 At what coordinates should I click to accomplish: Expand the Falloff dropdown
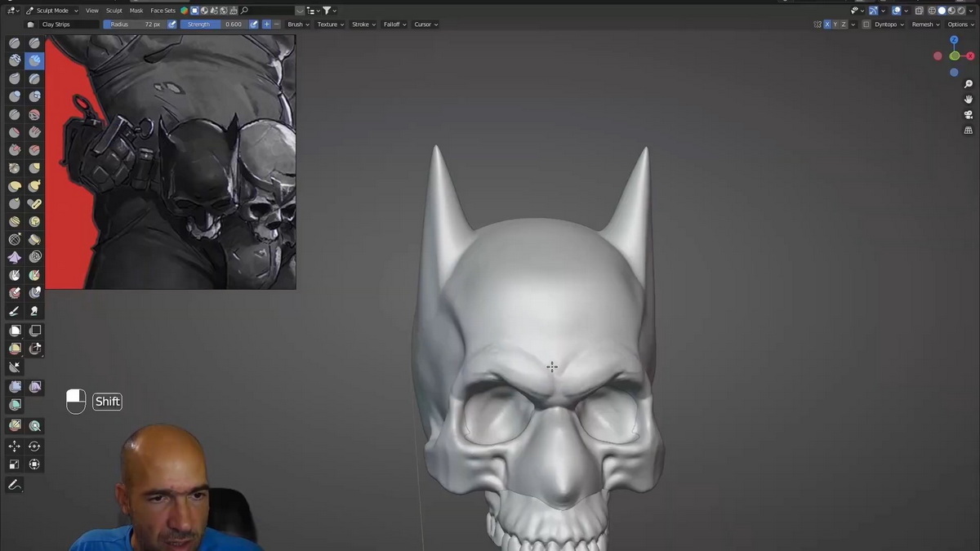click(x=395, y=24)
